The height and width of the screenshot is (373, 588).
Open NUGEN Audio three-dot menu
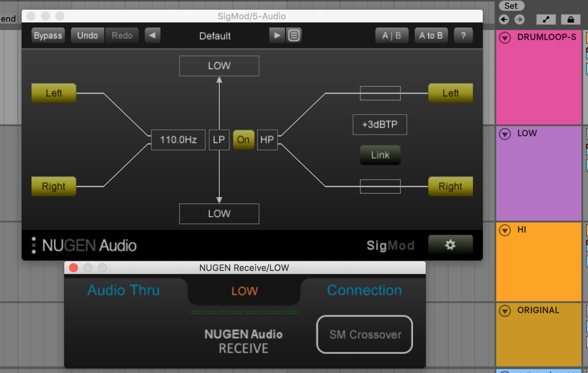[x=34, y=245]
